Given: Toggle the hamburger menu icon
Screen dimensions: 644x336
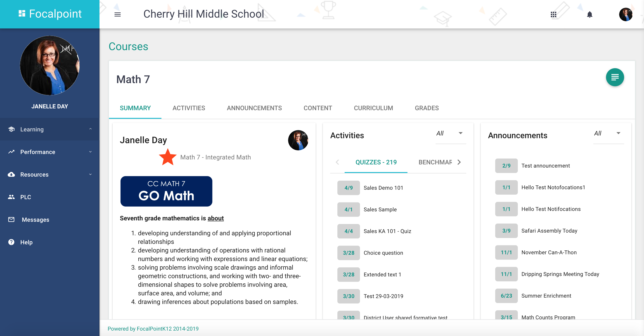Looking at the screenshot, I should tap(118, 14).
